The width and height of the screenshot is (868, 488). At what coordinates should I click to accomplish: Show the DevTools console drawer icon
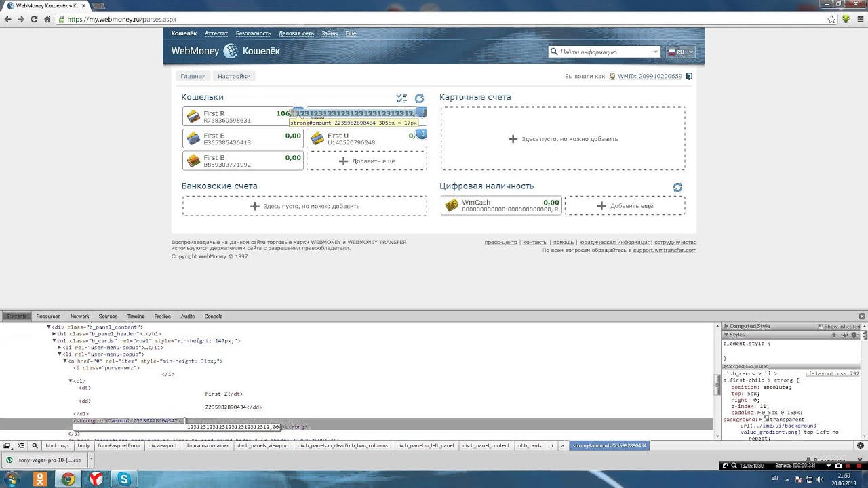(20, 445)
